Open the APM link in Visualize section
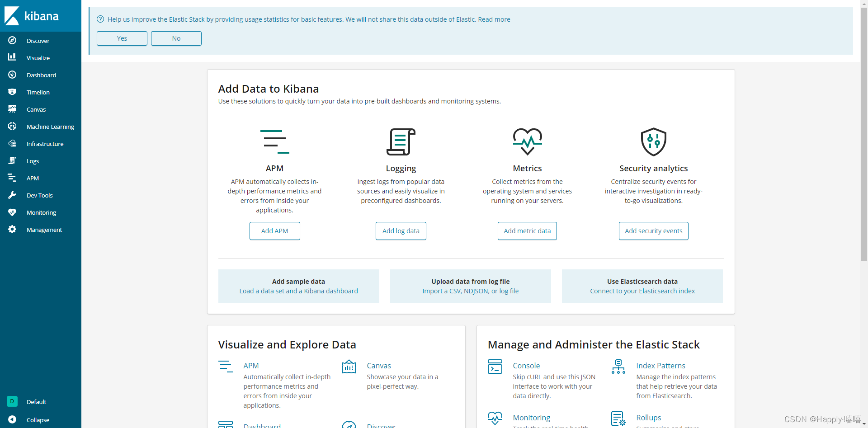 pyautogui.click(x=251, y=366)
